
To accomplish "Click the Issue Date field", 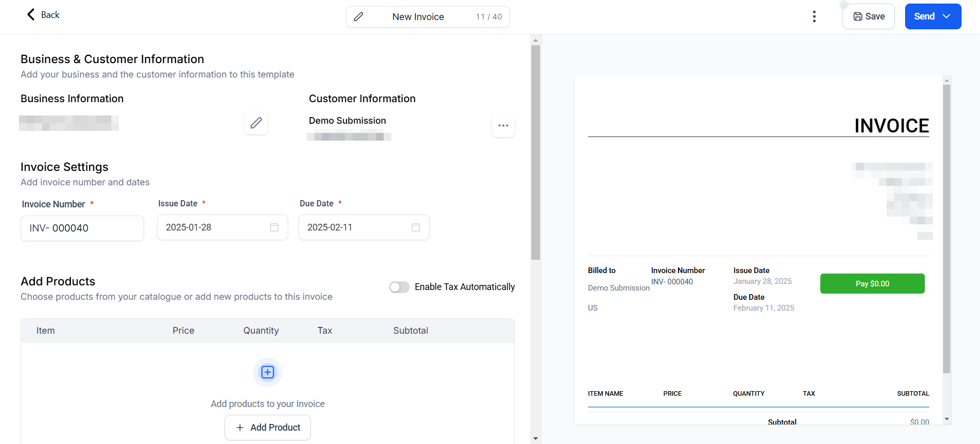I will (215, 227).
